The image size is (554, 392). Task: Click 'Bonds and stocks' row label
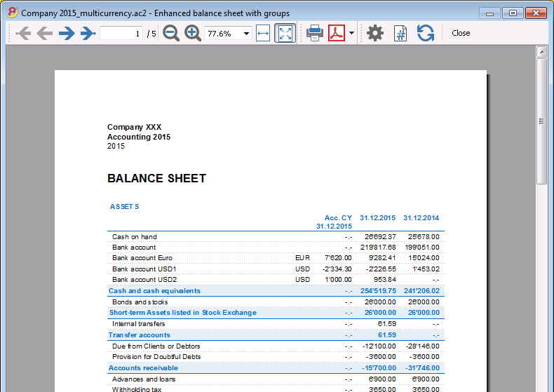(140, 302)
